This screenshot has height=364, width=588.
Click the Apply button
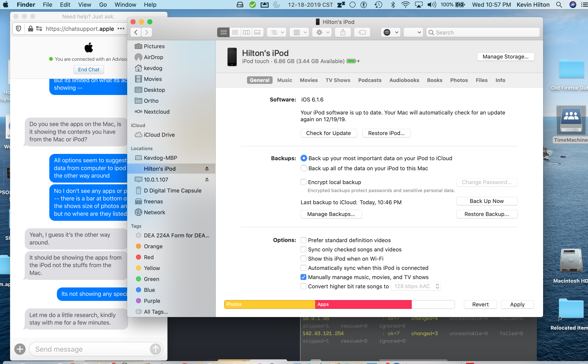click(517, 304)
